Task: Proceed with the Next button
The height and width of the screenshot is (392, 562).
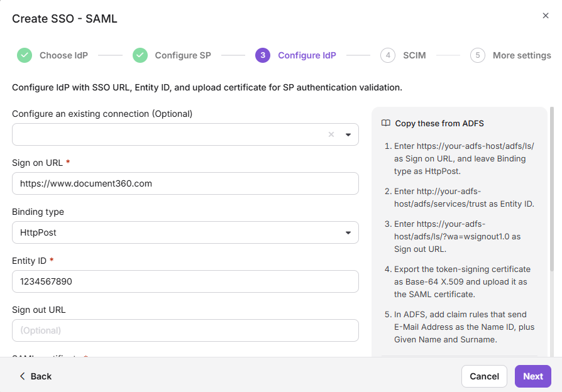Action: tap(533, 376)
